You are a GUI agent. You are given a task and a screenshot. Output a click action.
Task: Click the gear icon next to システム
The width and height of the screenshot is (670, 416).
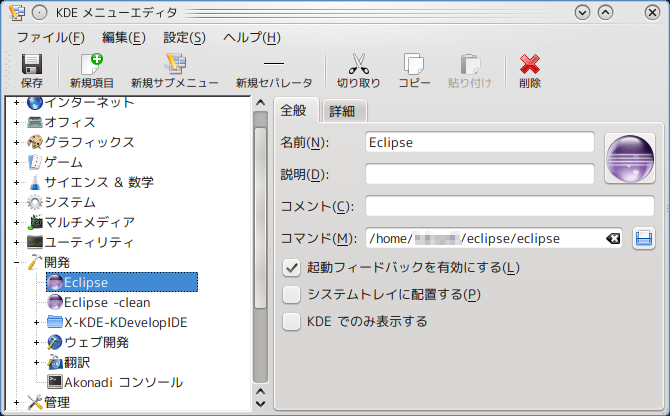point(35,202)
